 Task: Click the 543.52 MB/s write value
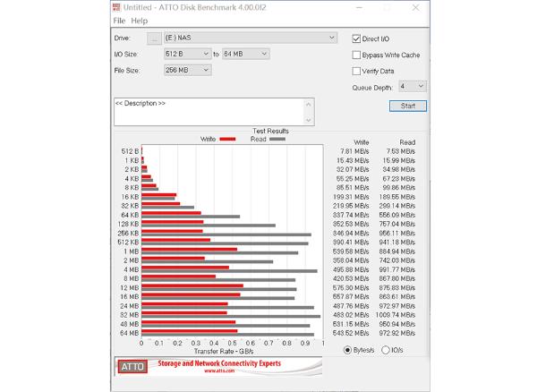pos(351,333)
